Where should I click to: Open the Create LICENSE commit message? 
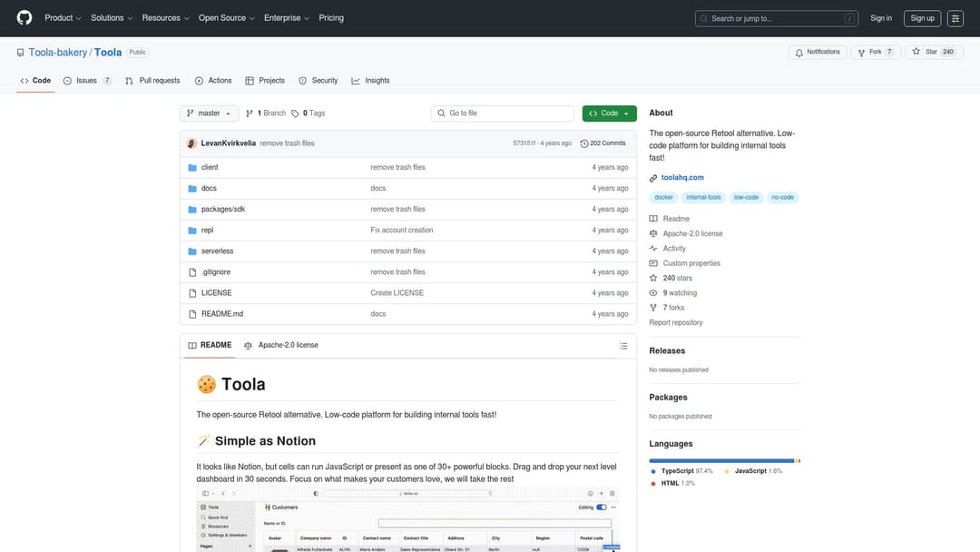(397, 293)
